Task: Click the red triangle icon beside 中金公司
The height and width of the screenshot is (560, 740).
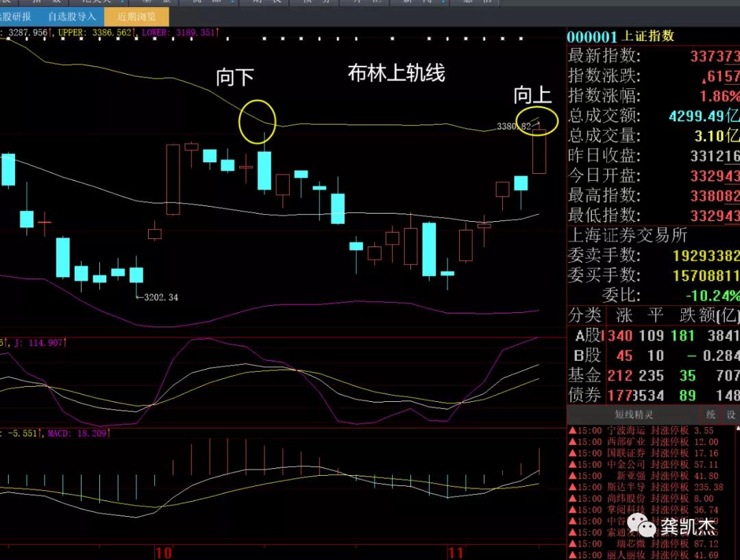Action: pos(572,464)
